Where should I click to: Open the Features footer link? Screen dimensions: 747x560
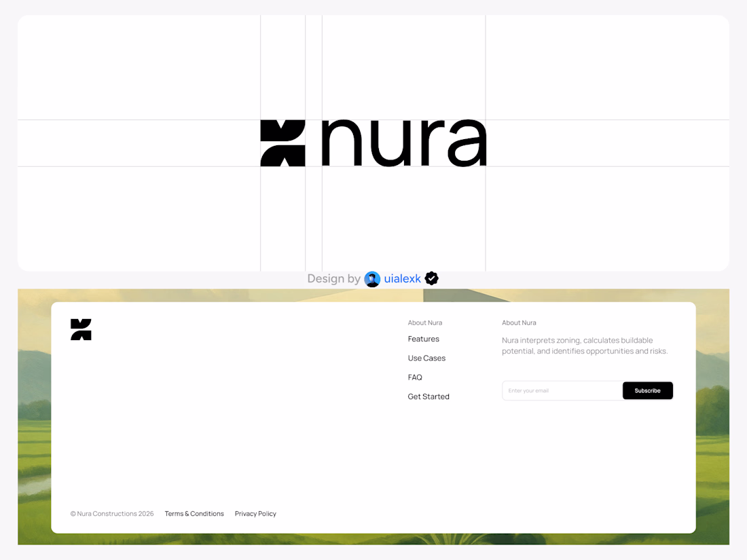[424, 339]
